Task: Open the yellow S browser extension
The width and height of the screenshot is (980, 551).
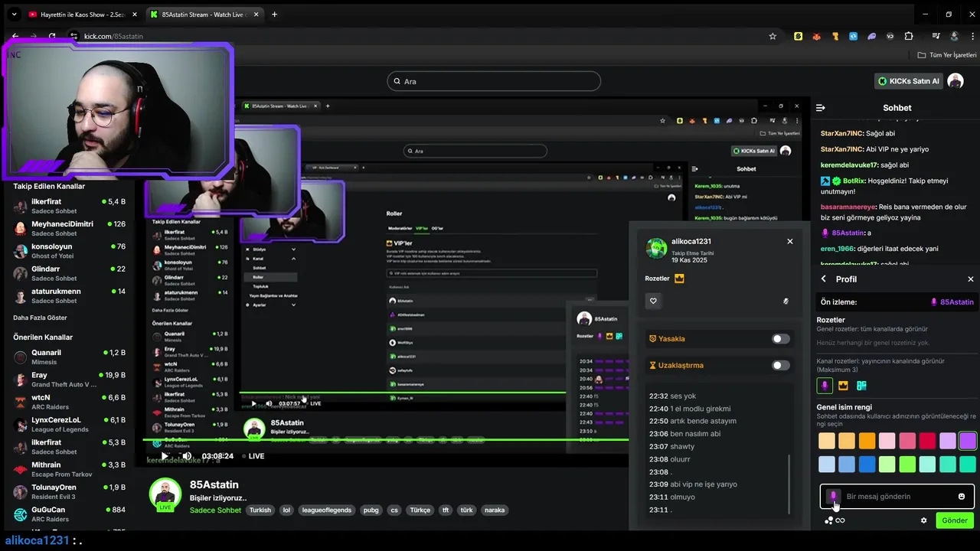Action: point(799,36)
